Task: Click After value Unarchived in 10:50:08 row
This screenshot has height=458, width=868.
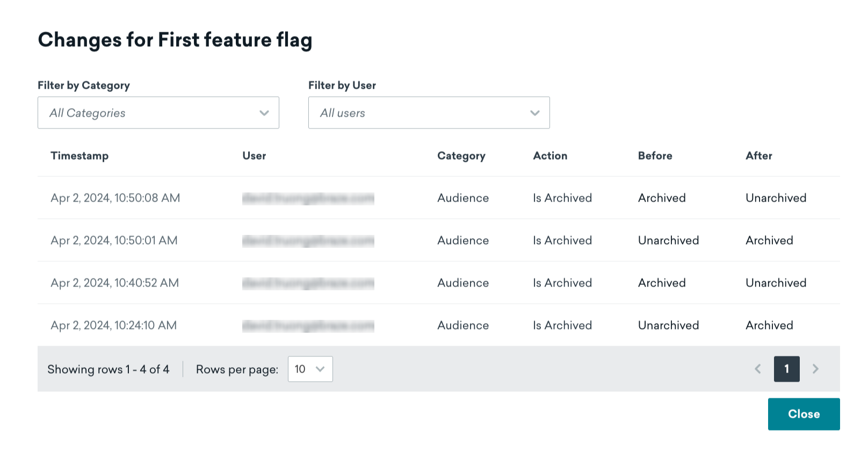Action: 776,198
